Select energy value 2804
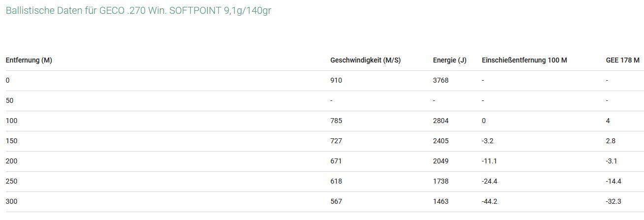The height and width of the screenshot is (220, 644). click(441, 121)
